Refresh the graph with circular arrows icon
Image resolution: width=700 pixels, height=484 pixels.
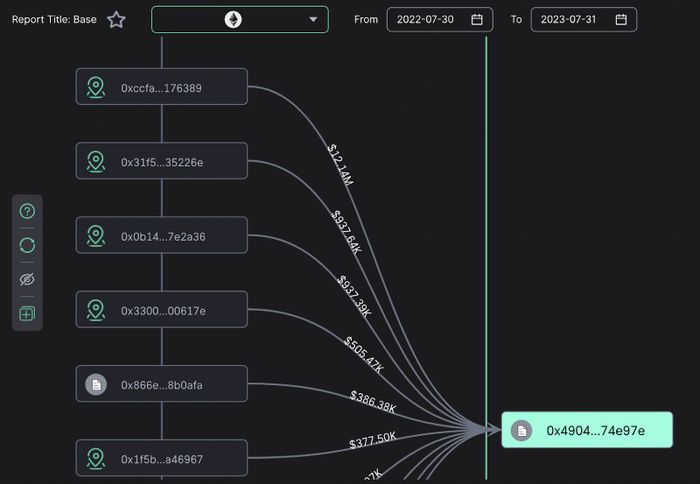(27, 245)
